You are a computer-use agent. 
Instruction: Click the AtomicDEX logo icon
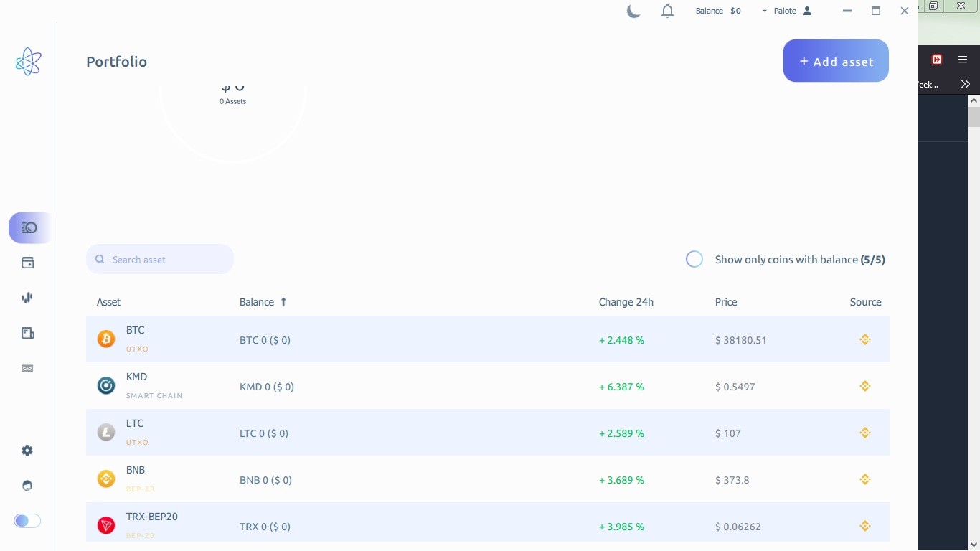tap(29, 62)
